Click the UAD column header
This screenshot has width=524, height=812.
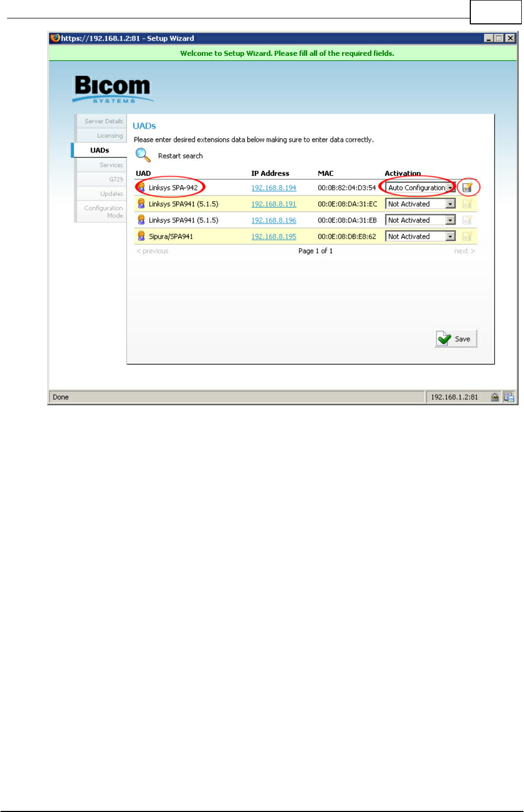[x=143, y=174]
